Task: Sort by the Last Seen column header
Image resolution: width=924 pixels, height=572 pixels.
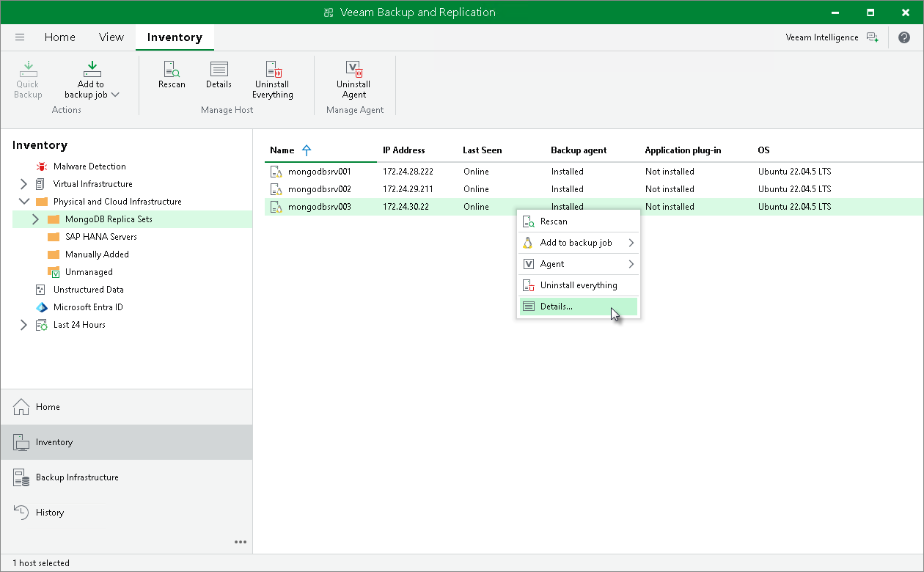Action: 483,150
